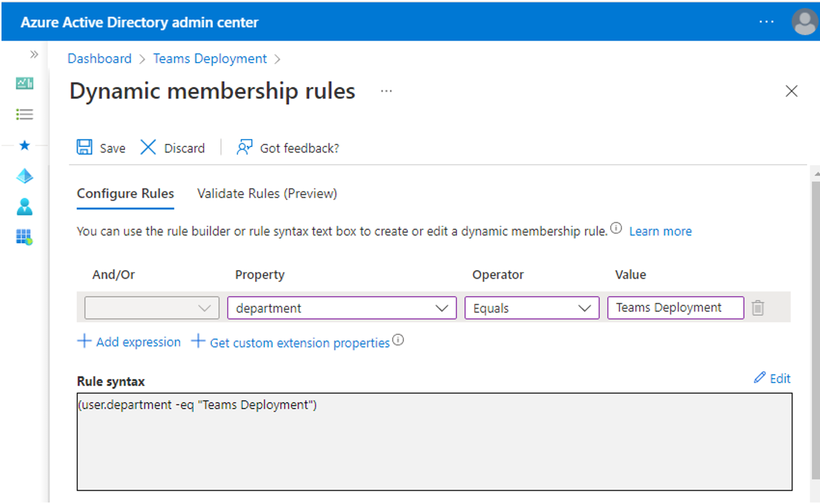Click the Rule syntax heading

click(111, 382)
